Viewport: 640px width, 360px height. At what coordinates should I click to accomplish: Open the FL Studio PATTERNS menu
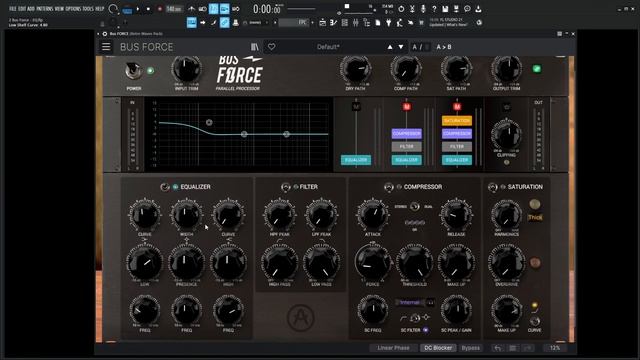pyautogui.click(x=44, y=8)
